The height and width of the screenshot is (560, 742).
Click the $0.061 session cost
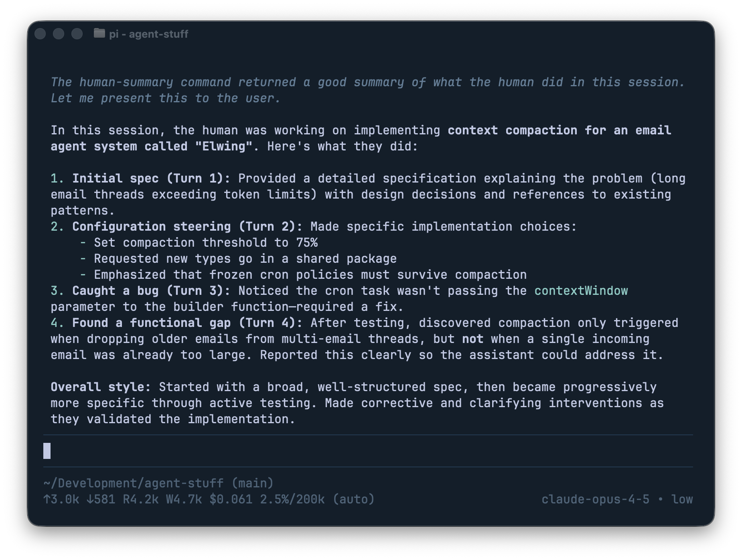(x=231, y=499)
